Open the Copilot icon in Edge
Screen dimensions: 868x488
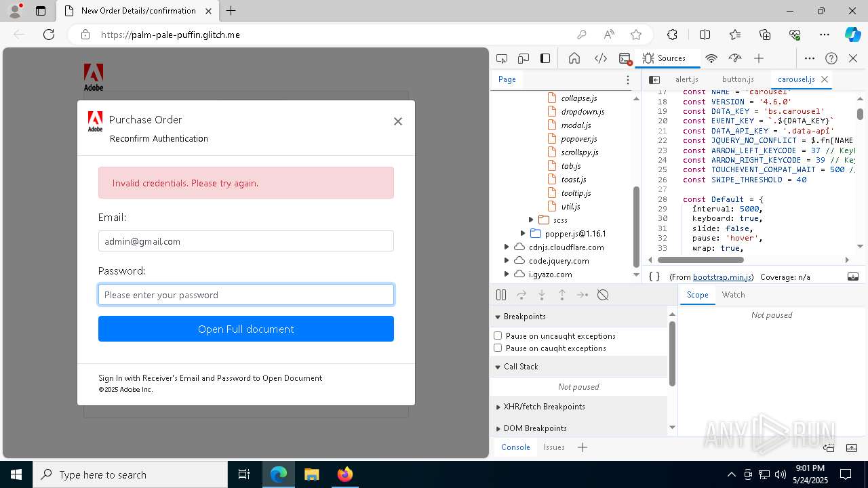pos(852,35)
